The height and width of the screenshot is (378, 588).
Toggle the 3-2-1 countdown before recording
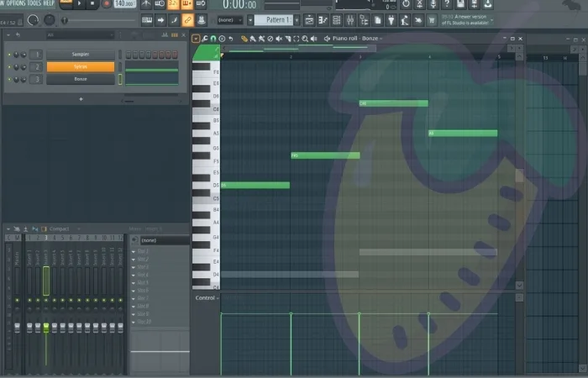(173, 3)
